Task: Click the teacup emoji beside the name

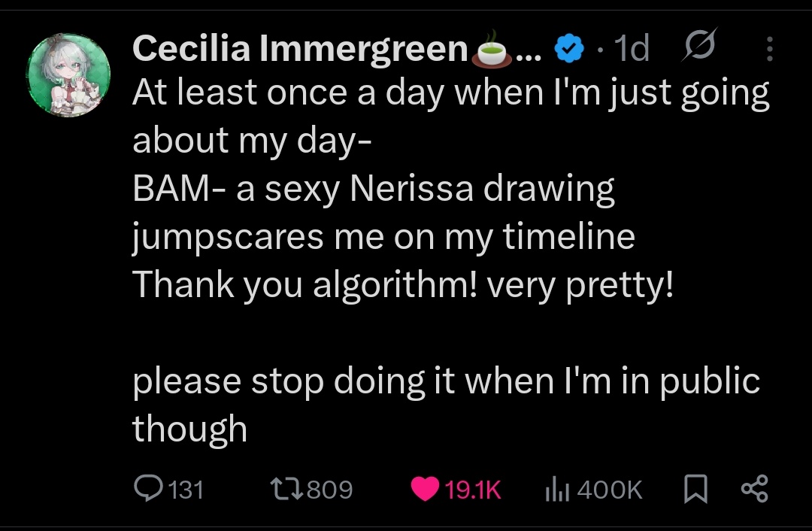Action: click(491, 50)
